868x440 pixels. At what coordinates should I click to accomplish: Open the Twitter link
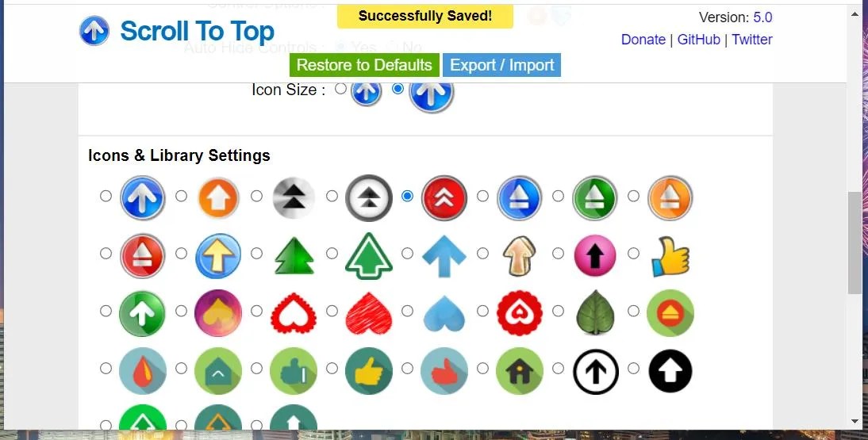click(751, 40)
